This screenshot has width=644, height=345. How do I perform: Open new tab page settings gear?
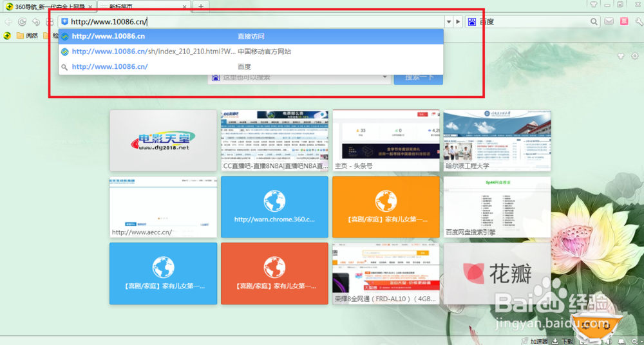coord(635,56)
